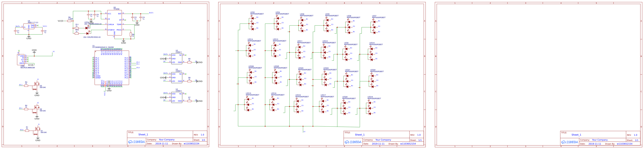
Task: Click the Sheet_1 title on the empty sheet
Action: click(x=576, y=135)
